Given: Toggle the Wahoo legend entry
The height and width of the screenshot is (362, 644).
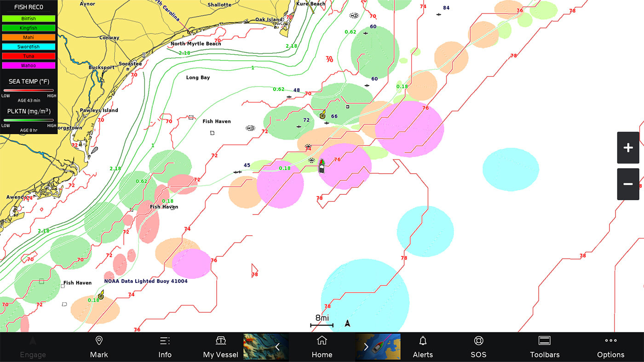Looking at the screenshot, I should coord(29,66).
